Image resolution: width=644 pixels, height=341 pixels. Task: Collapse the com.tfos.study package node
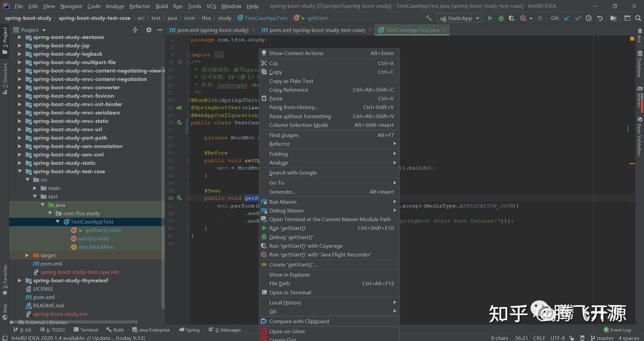pyautogui.click(x=50, y=213)
